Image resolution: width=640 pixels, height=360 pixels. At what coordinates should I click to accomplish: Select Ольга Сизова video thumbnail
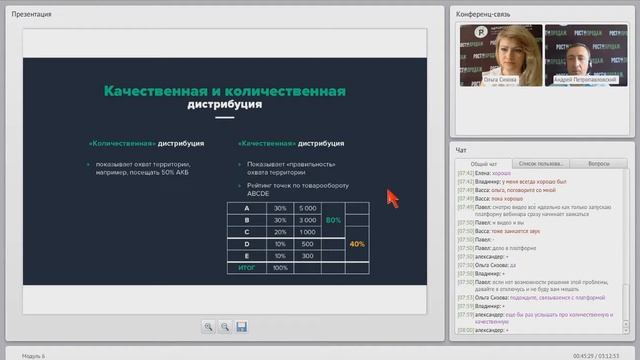(501, 56)
